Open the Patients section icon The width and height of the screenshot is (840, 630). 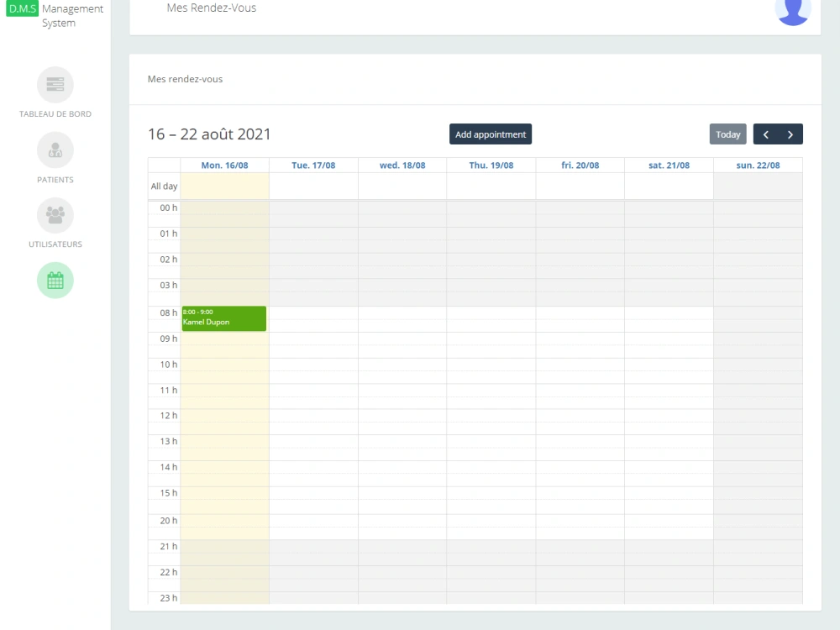[x=55, y=150]
